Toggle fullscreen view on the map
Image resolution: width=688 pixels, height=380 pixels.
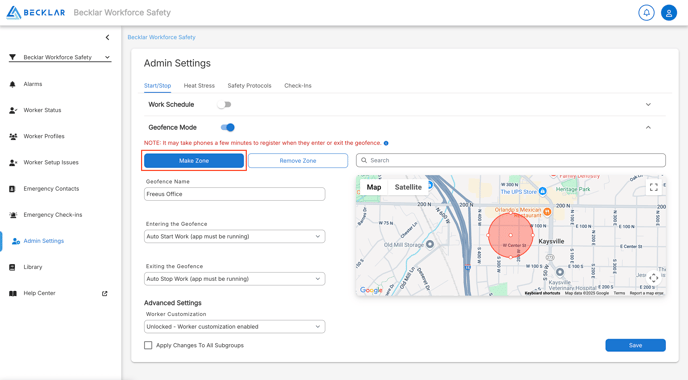coord(653,187)
